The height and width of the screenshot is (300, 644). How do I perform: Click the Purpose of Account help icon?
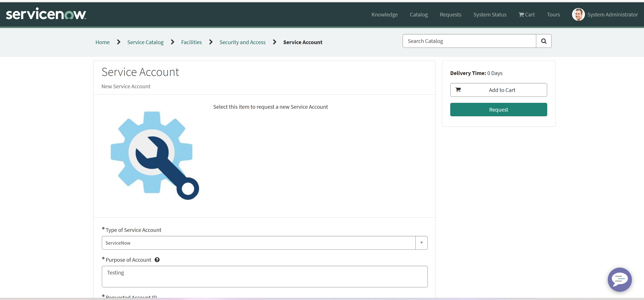point(157,260)
